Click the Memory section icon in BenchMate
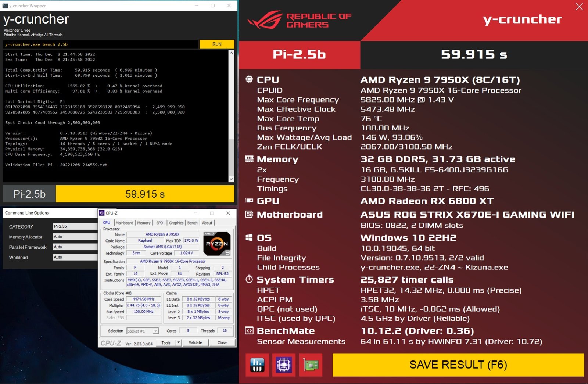The height and width of the screenshot is (384, 588). pyautogui.click(x=249, y=159)
